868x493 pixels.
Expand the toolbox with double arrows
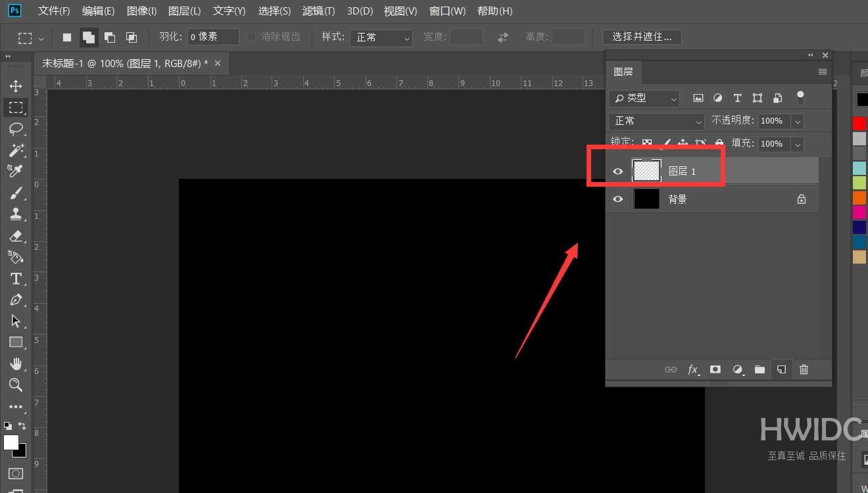pos(8,57)
